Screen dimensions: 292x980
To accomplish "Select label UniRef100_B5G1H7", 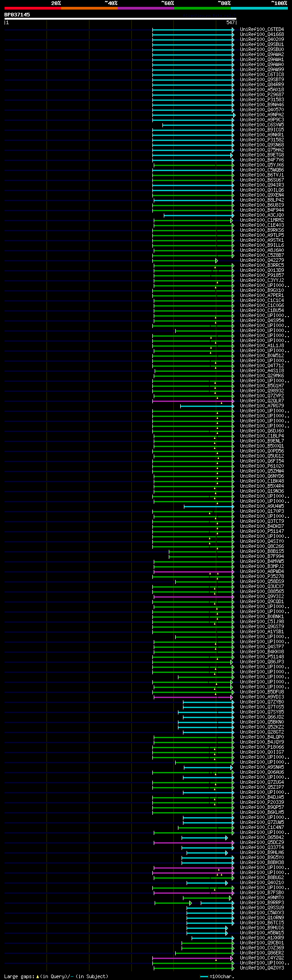I will click(262, 386).
